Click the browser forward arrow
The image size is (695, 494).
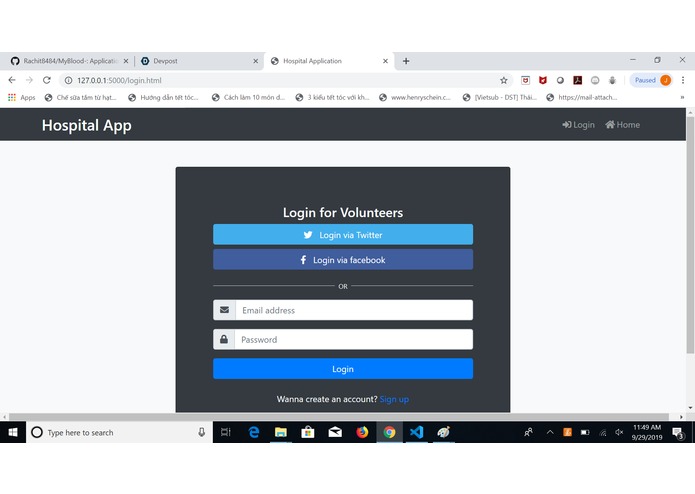click(x=29, y=80)
